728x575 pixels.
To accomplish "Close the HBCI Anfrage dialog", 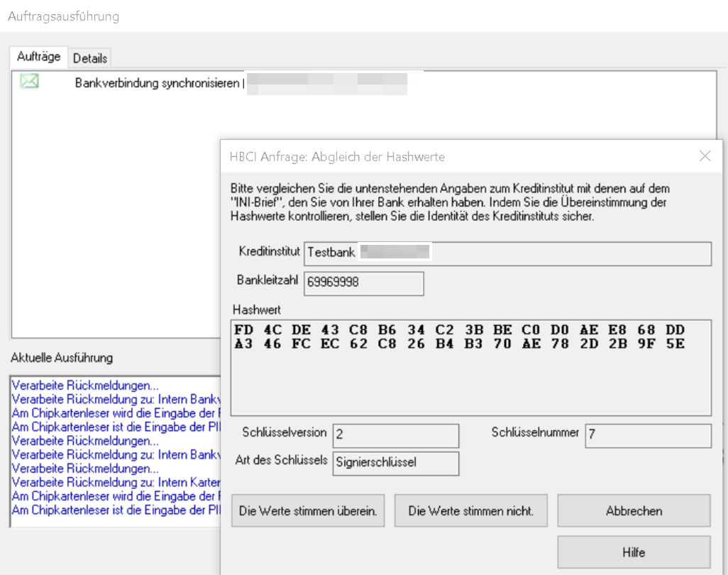I will (x=705, y=156).
